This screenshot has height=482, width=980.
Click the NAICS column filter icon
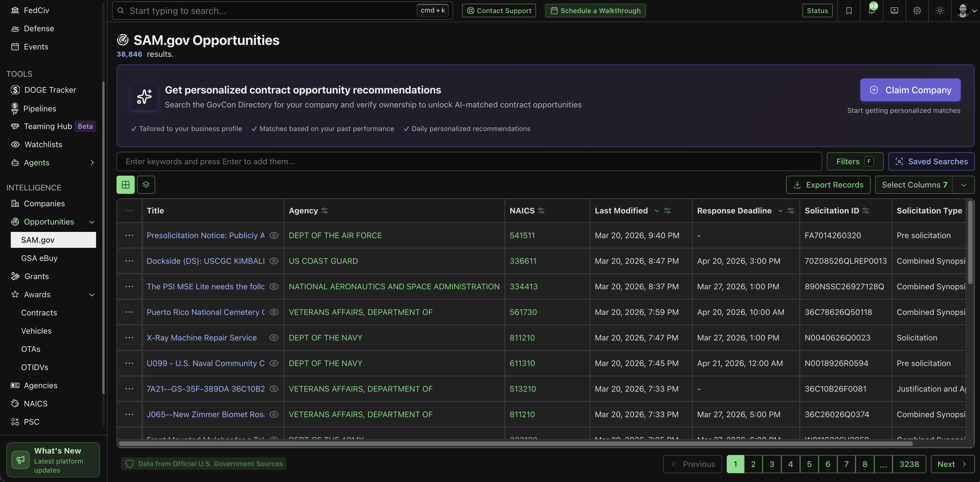541,211
